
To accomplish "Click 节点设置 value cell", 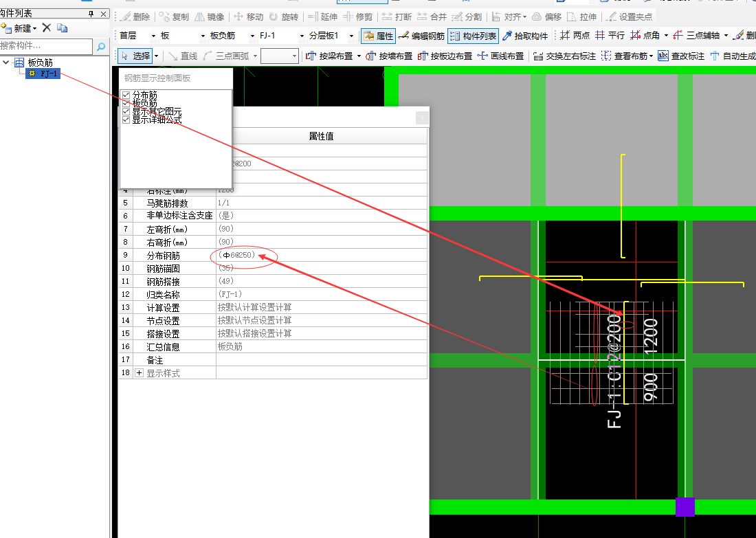I will 322,320.
